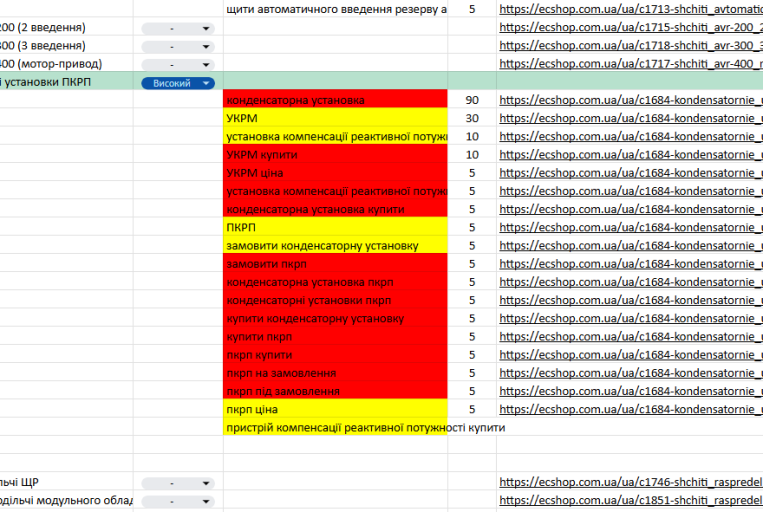This screenshot has width=763, height=512.
Task: Select the cell with value 30
Action: point(472,118)
